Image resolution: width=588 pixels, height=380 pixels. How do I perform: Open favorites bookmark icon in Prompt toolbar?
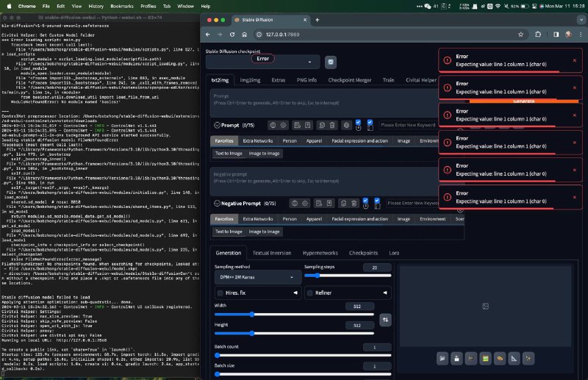coord(307,125)
